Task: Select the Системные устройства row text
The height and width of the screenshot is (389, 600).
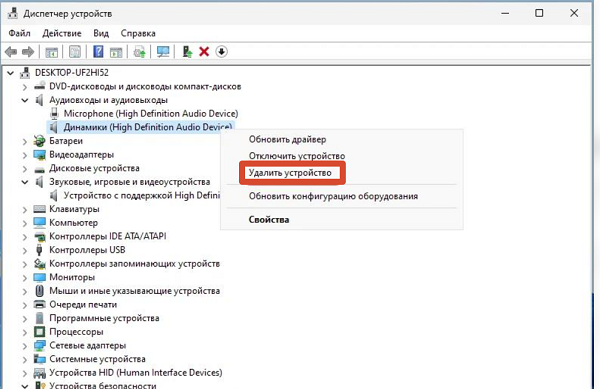Action: [x=97, y=359]
